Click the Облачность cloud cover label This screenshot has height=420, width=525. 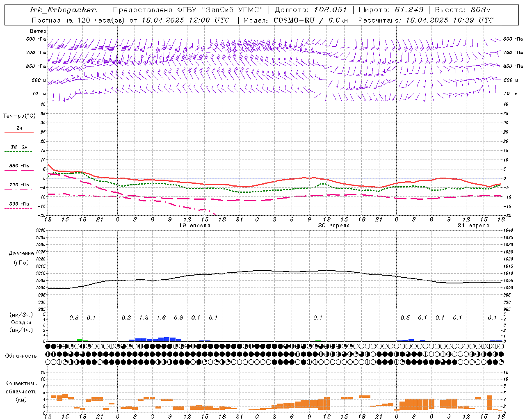(x=21, y=356)
